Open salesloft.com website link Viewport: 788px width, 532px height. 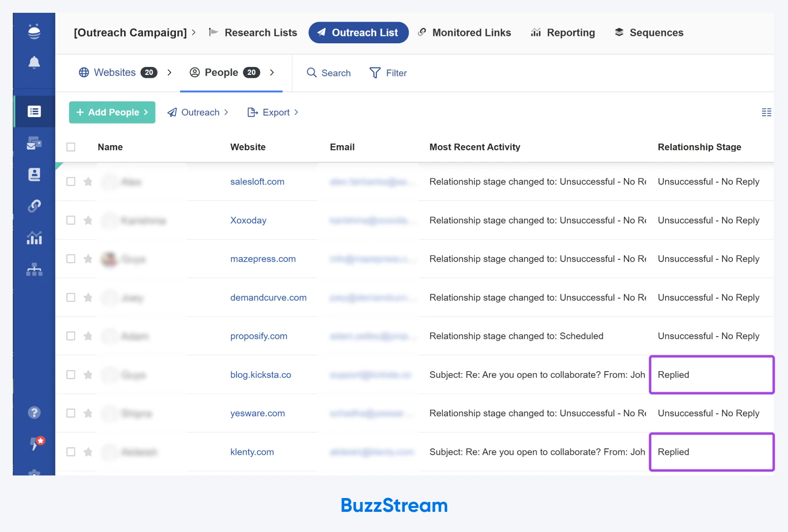pyautogui.click(x=257, y=182)
